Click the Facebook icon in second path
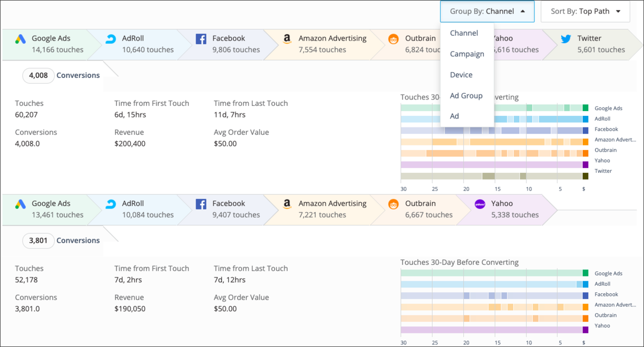 click(x=201, y=204)
